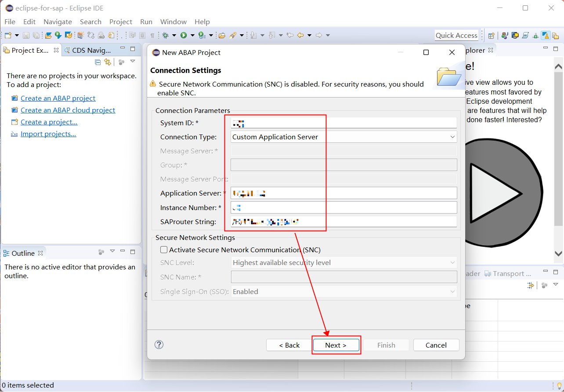Open the Debug dropdown arrow
564x392 pixels.
(174, 35)
